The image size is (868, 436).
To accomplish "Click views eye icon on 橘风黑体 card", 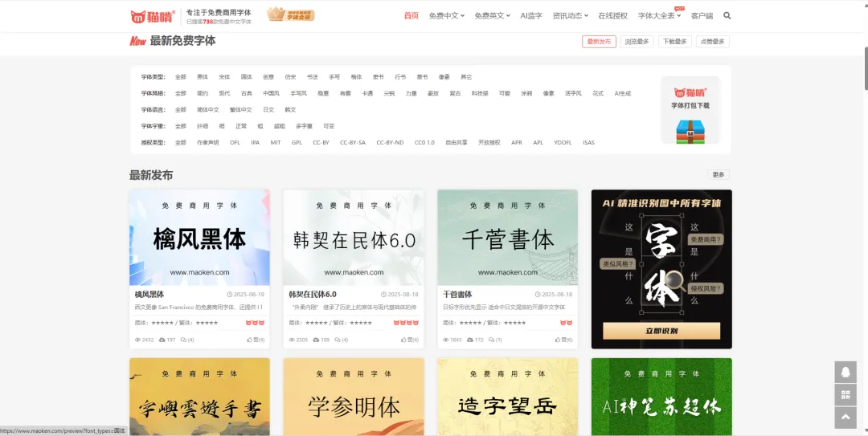I will pos(138,340).
